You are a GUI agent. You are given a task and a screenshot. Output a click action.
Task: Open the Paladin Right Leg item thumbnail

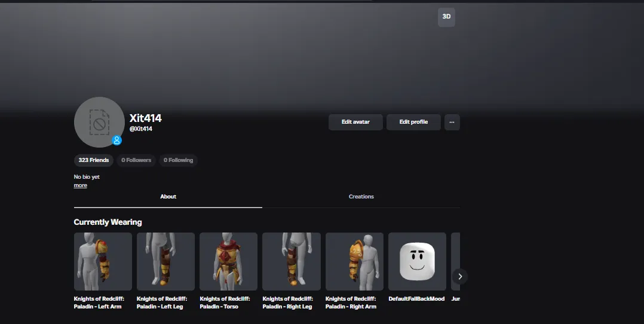tap(291, 261)
